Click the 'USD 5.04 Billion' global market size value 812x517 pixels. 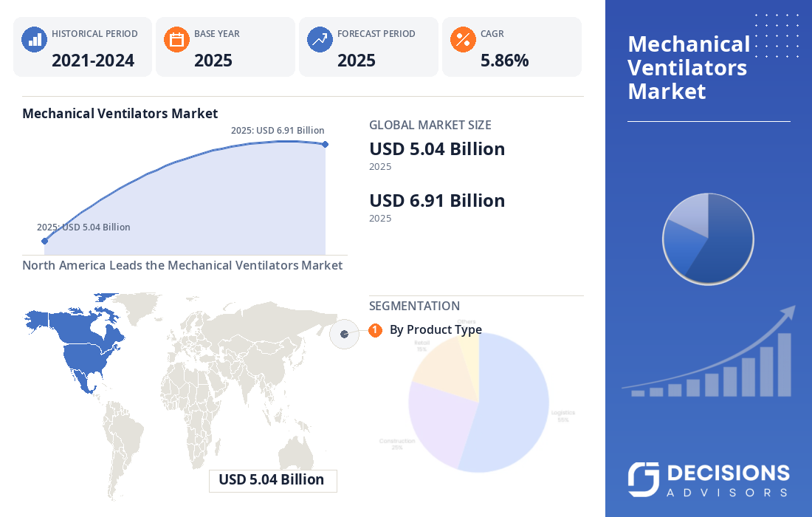pyautogui.click(x=437, y=148)
